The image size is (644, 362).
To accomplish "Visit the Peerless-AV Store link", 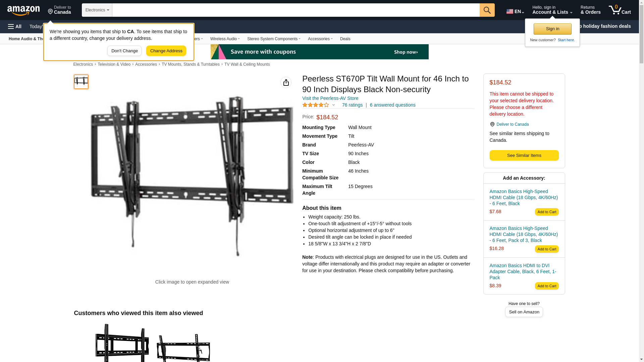I will [330, 98].
